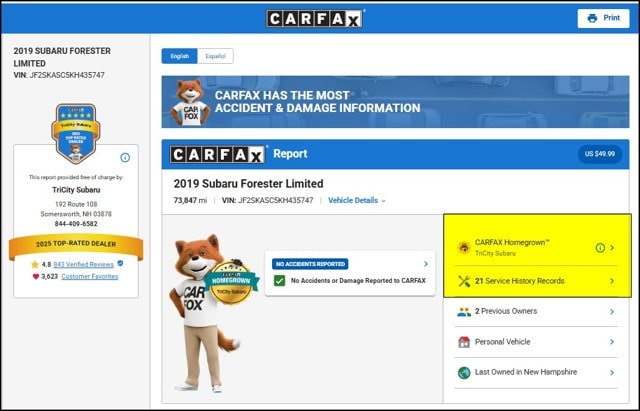
Task: Click the green checkmark for no accidents
Action: click(280, 281)
